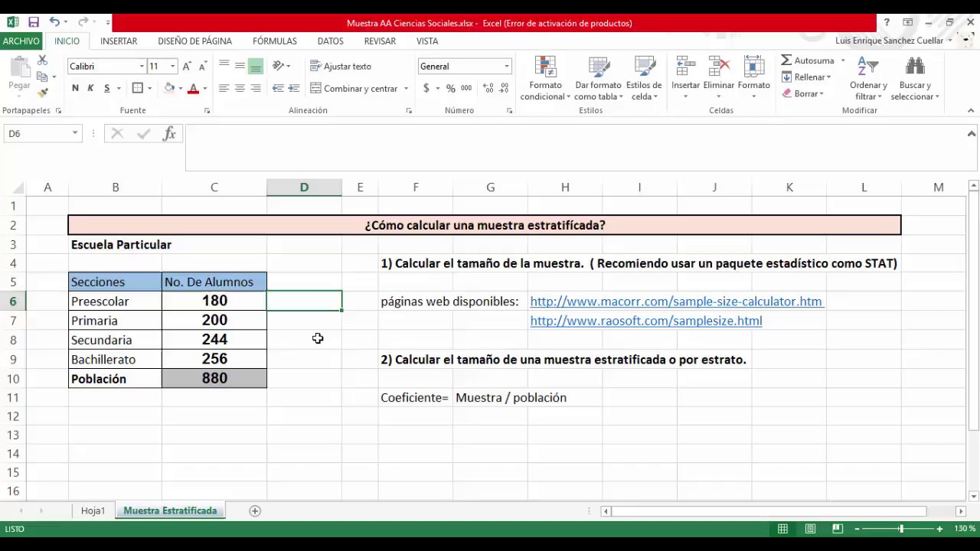The image size is (980, 551).
Task: Decrease font size with the smaller A icon
Action: coord(202,67)
